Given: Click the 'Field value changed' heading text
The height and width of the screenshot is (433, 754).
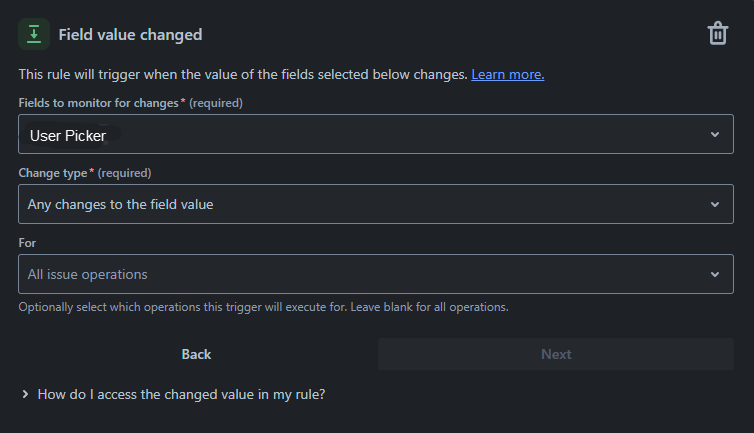Looking at the screenshot, I should pos(130,35).
